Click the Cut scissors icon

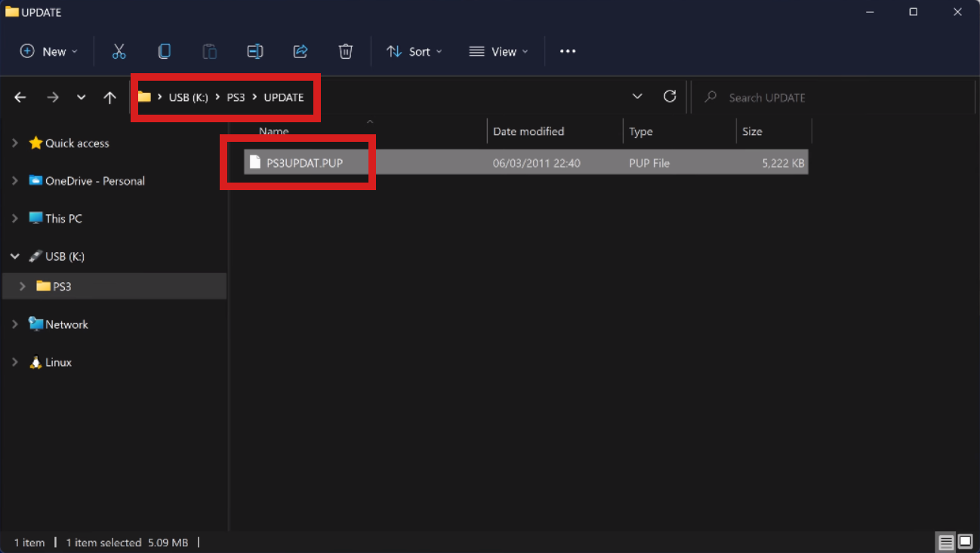119,51
